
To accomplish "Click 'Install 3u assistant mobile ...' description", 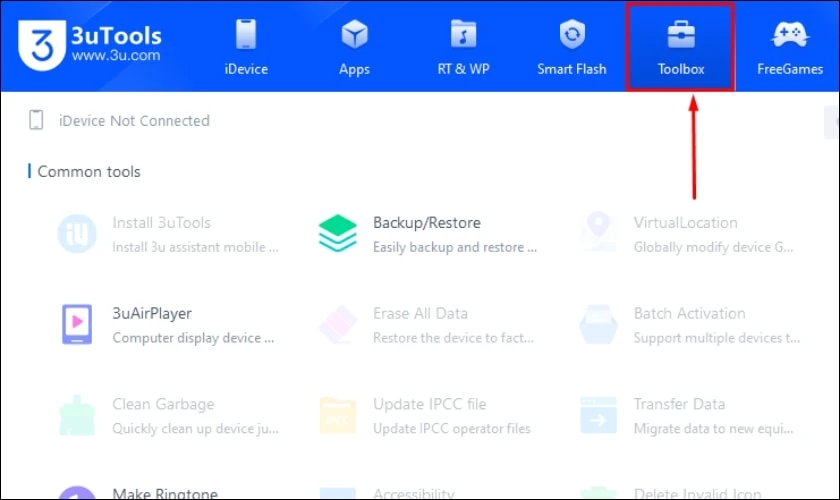I will click(195, 247).
